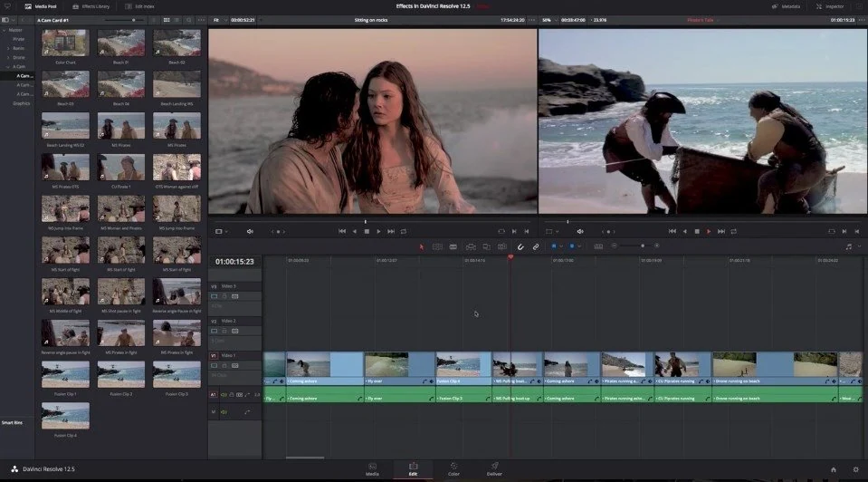868x482 pixels.
Task: Expand the Drone bin
Action: coord(8,58)
